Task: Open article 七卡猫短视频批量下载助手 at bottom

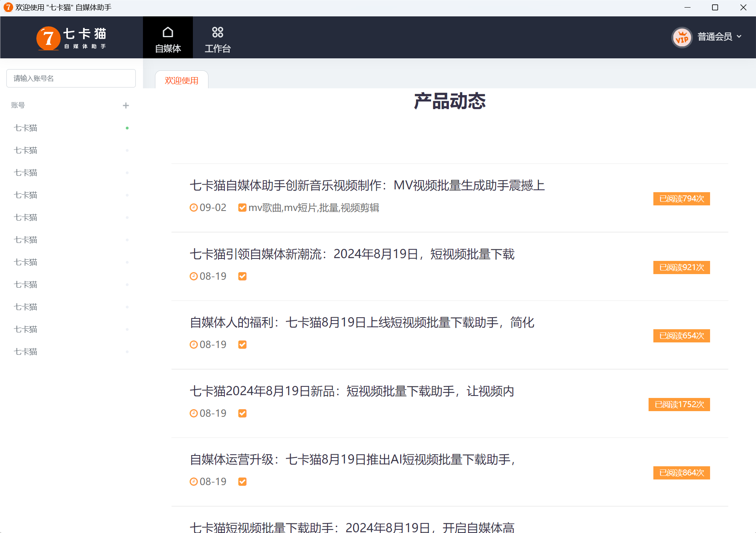Action: coord(352,527)
